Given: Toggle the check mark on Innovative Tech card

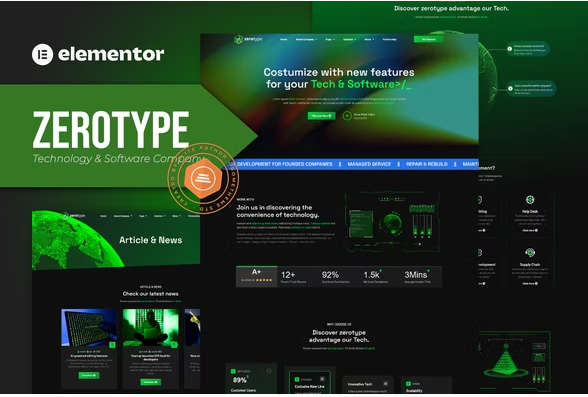Looking at the screenshot, I should pos(385,384).
